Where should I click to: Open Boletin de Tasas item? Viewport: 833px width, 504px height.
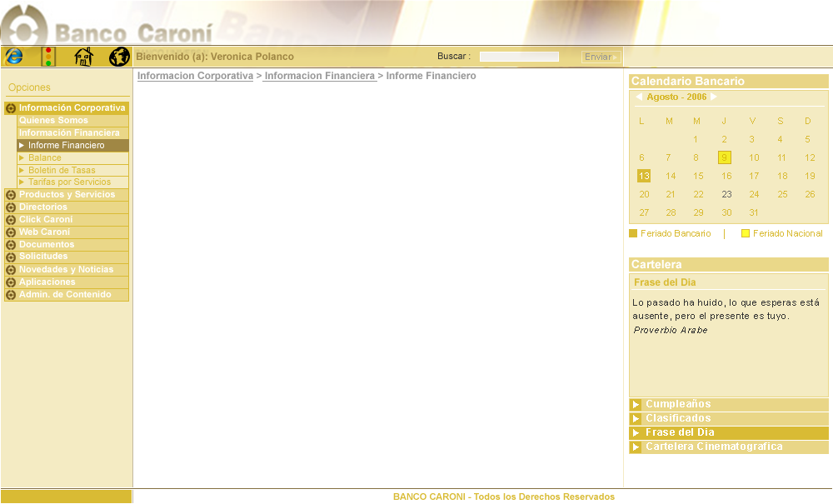click(72, 170)
